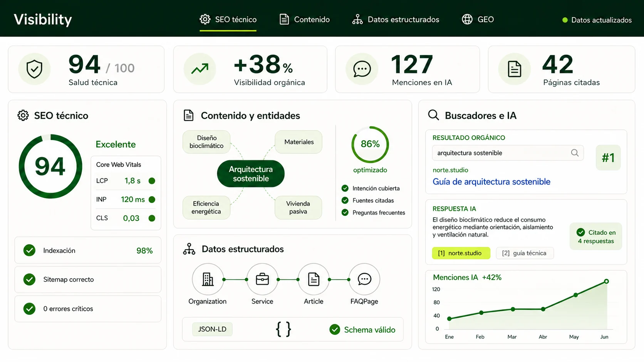Click the search icon in arquitectura sostenible field
The height and width of the screenshot is (362, 644).
point(575,153)
